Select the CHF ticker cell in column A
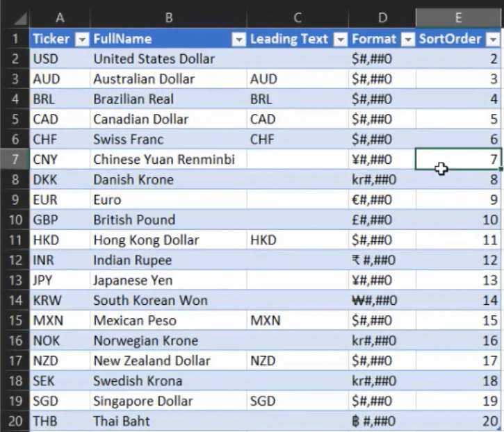 pyautogui.click(x=60, y=140)
